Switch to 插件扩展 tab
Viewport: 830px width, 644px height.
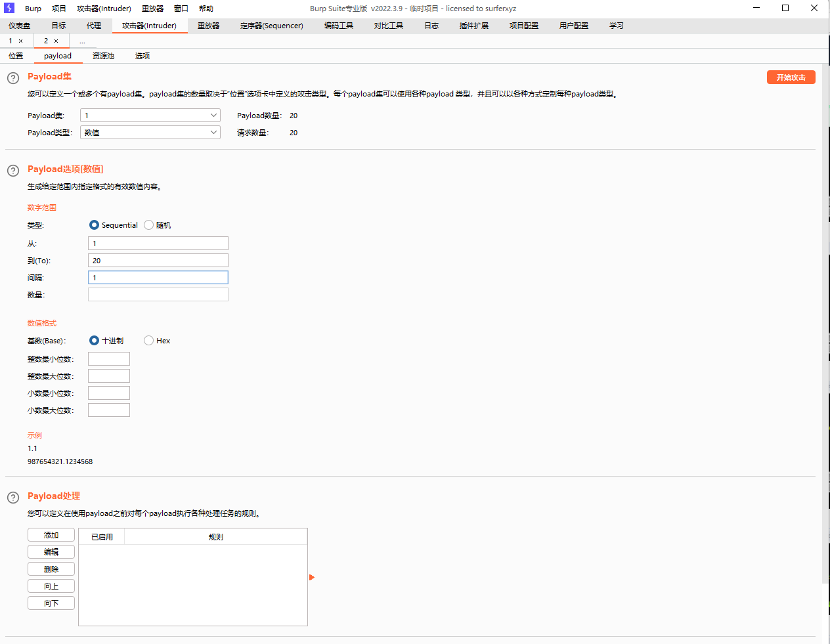(x=474, y=26)
